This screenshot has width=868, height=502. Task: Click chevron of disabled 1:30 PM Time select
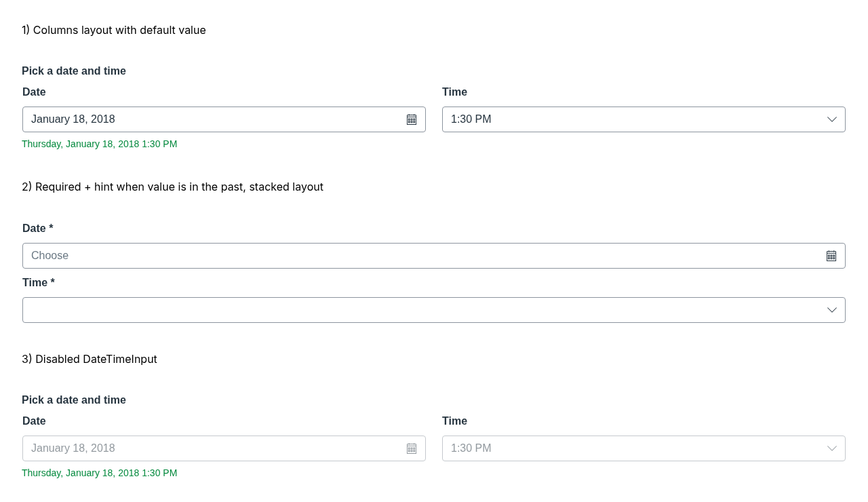pyautogui.click(x=832, y=448)
